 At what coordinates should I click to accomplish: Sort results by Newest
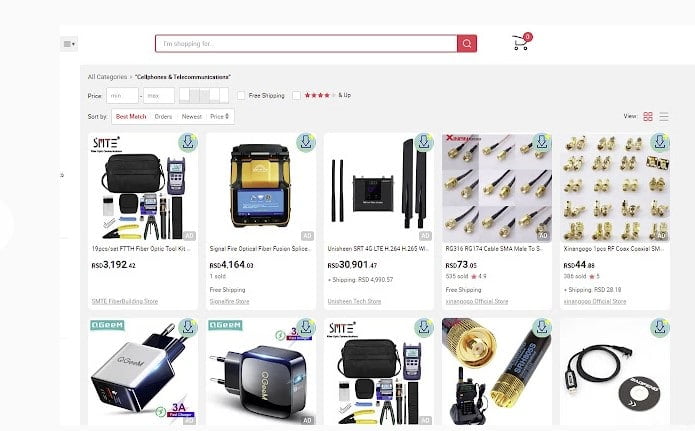[191, 116]
